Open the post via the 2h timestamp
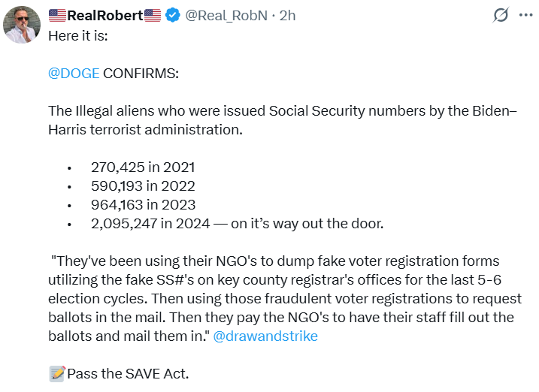 288,15
